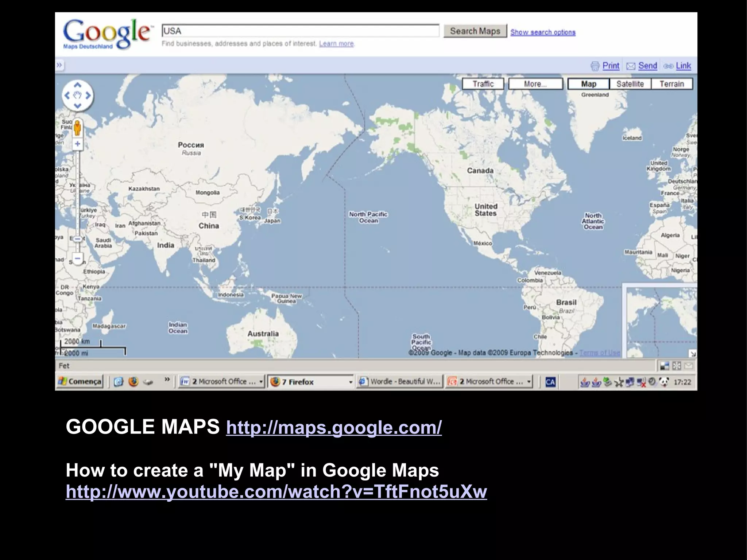Click the printer icon
This screenshot has height=560, width=747.
pyautogui.click(x=595, y=66)
